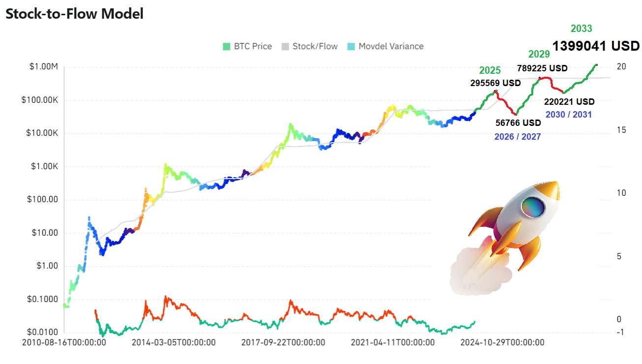
Task: Click the 2014-03-05 x-axis date label
Action: click(x=173, y=342)
